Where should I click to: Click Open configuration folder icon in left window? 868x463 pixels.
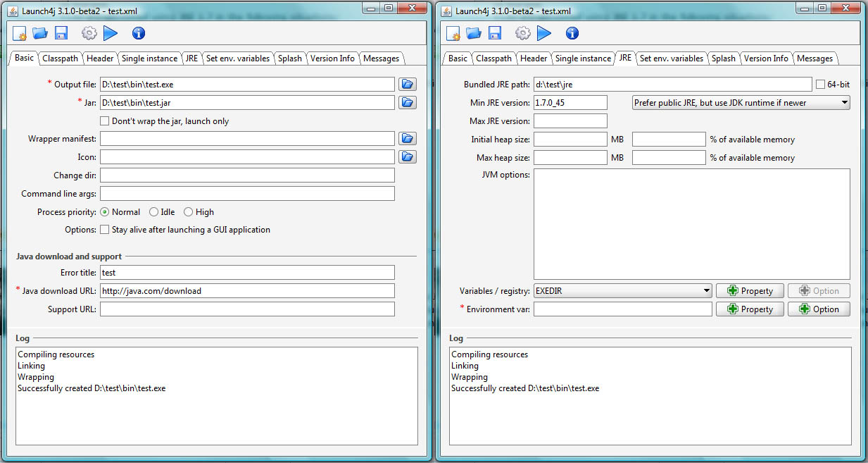[40, 33]
